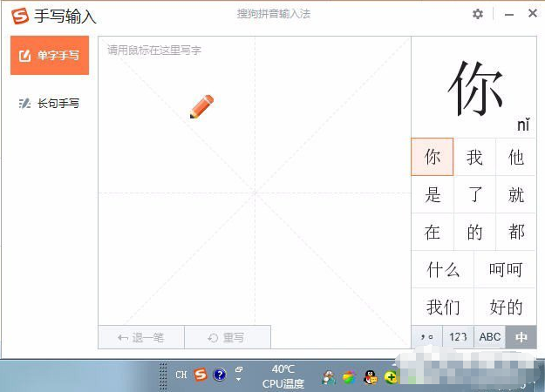Choose candidate character 在
The width and height of the screenshot is (545, 392).
432,232
